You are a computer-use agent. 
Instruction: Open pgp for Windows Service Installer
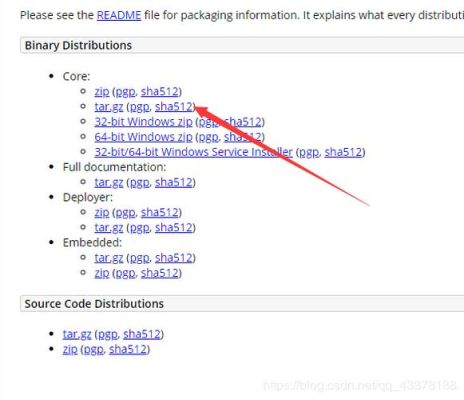point(309,152)
